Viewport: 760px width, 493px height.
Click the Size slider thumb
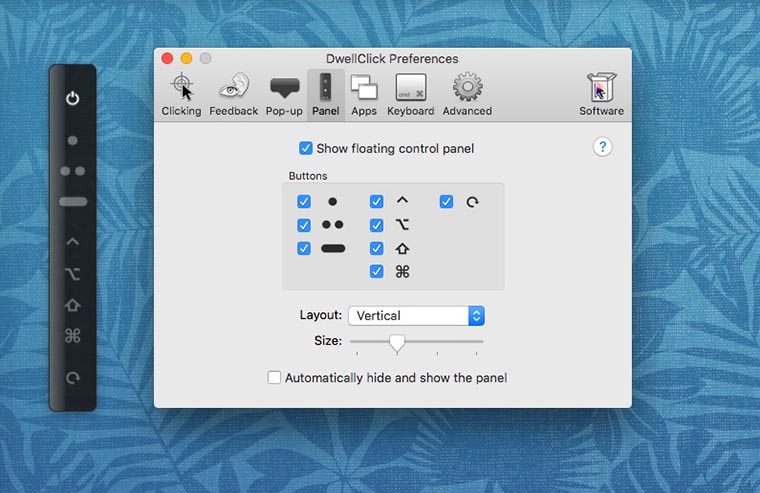(x=397, y=343)
